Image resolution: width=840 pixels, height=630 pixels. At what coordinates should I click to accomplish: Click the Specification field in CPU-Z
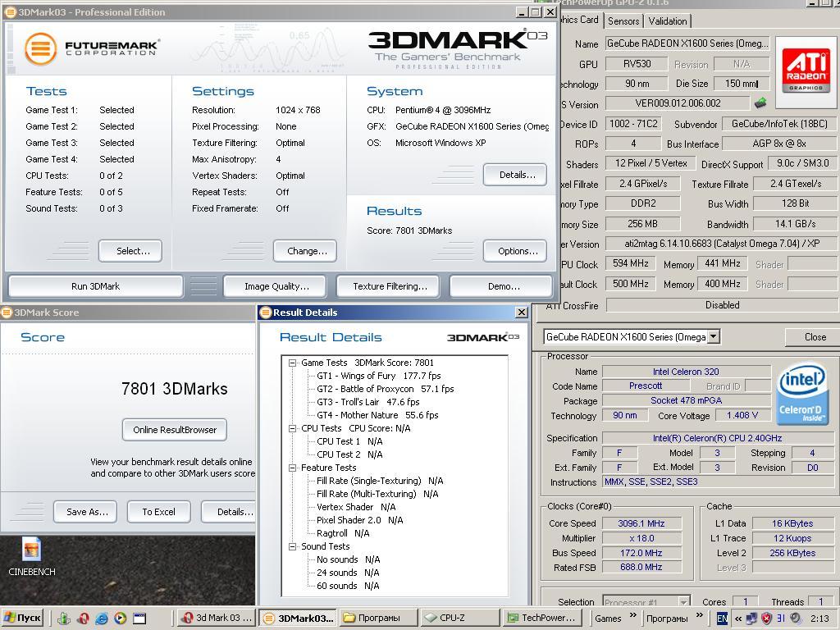[717, 438]
